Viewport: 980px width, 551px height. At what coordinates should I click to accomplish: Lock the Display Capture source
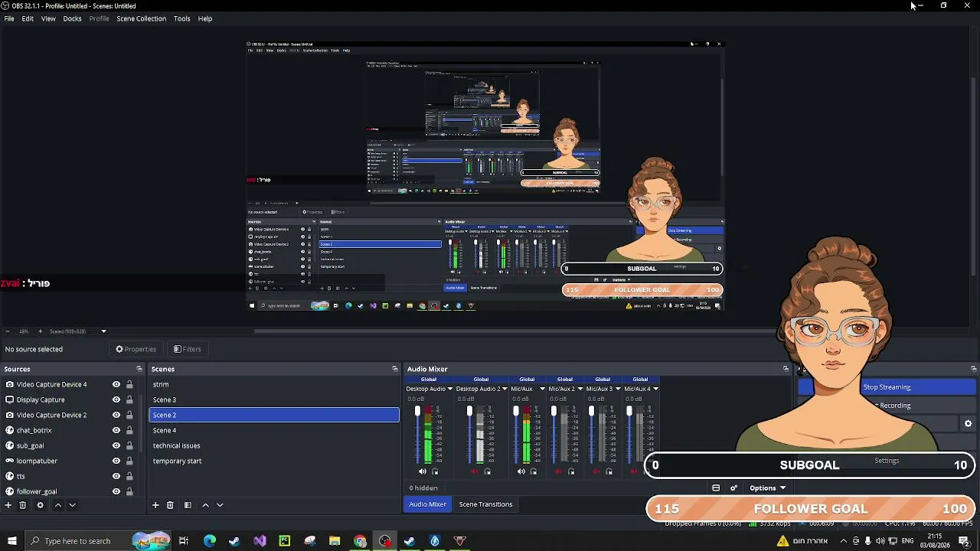click(x=129, y=399)
